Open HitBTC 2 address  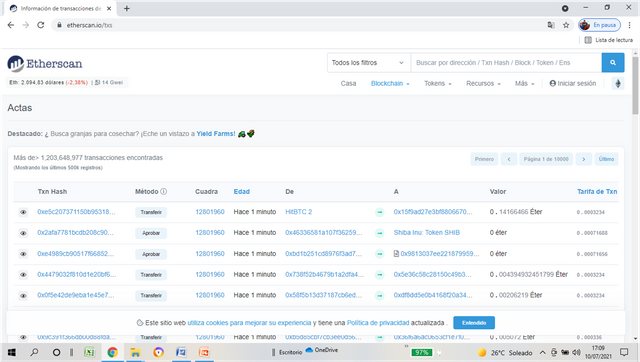click(298, 212)
